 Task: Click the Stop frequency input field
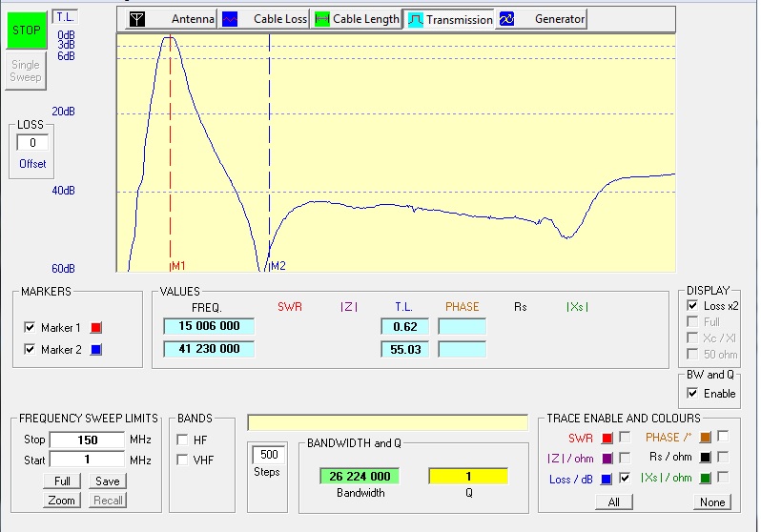(87, 440)
